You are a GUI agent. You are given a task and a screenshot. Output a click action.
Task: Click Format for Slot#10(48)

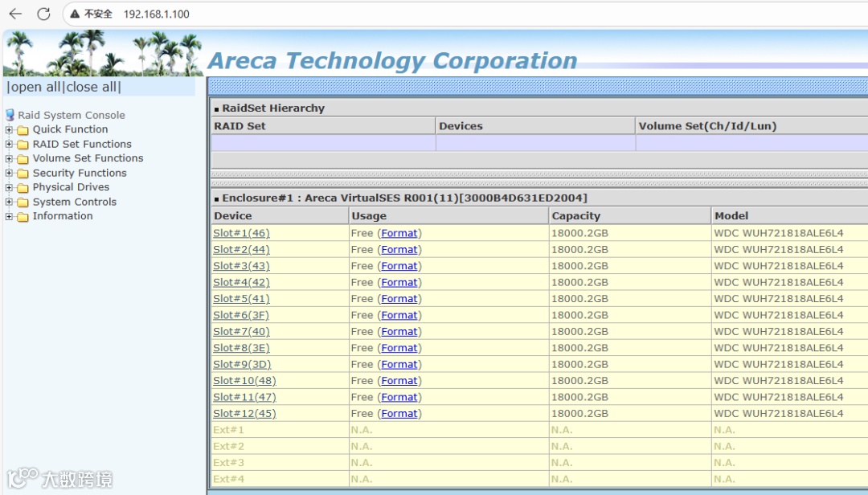click(x=399, y=381)
